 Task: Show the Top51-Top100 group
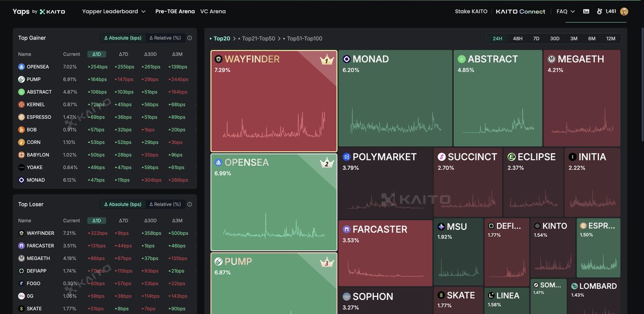pos(305,39)
